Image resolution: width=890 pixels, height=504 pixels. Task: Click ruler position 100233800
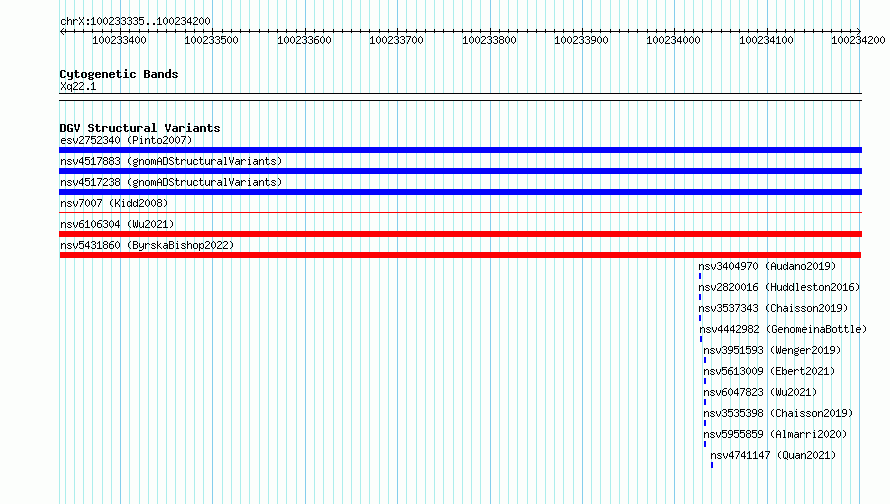[x=489, y=40]
